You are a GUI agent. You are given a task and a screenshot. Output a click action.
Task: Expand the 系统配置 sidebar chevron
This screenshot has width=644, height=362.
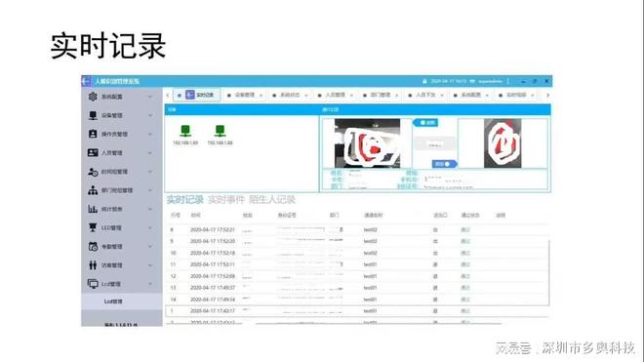pos(150,97)
